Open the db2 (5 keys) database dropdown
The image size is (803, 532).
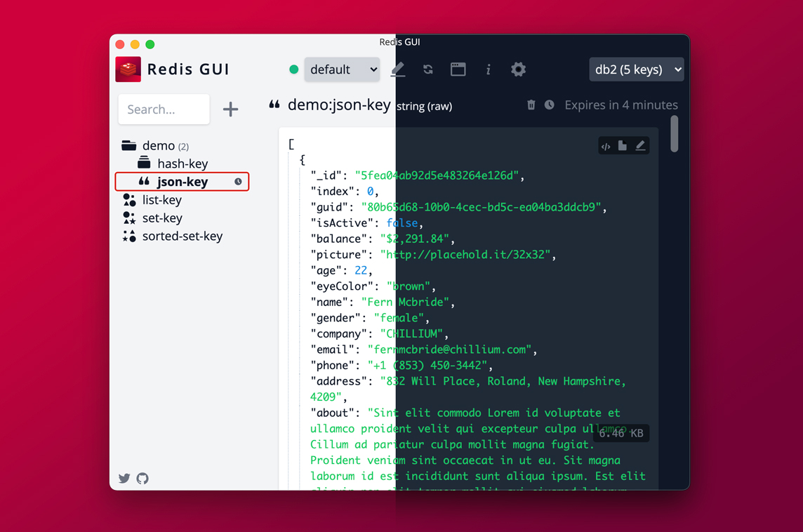point(637,69)
